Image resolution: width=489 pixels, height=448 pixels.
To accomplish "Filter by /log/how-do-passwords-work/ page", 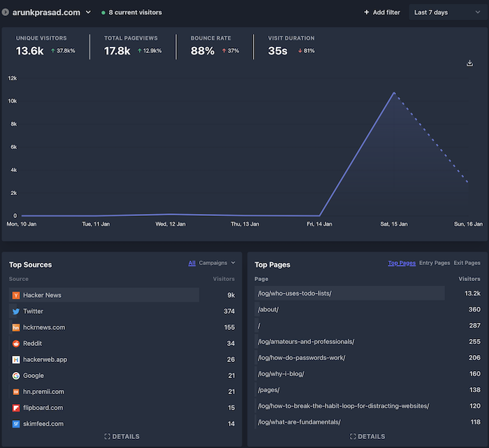I will tap(301, 358).
